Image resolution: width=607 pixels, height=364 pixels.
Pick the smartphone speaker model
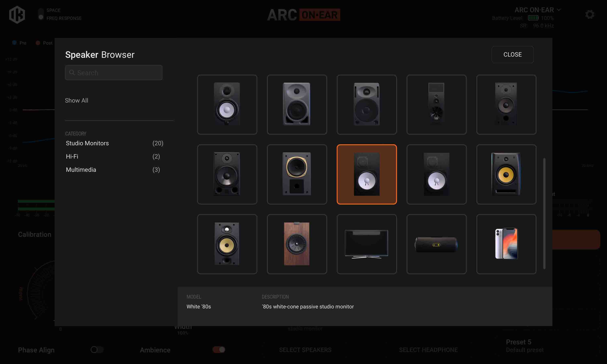pyautogui.click(x=506, y=244)
